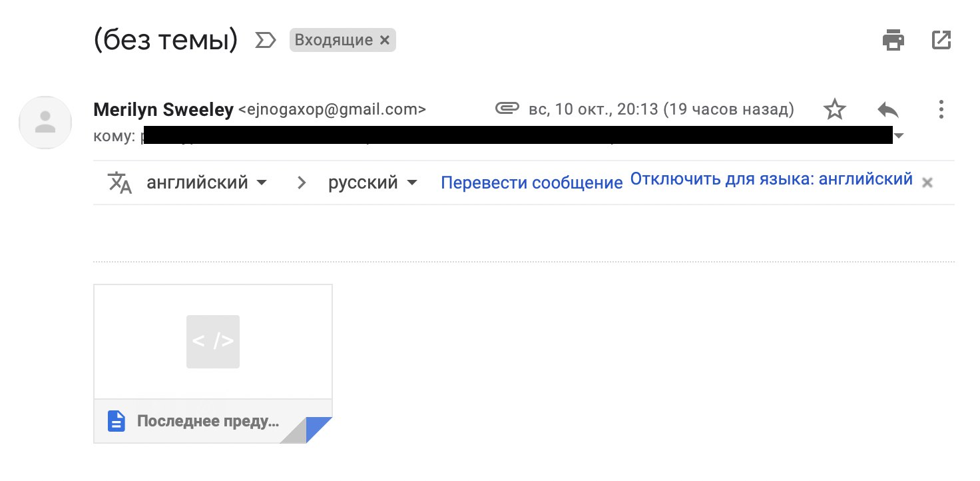Click the Входящие label tag
980x481 pixels.
pyautogui.click(x=334, y=41)
